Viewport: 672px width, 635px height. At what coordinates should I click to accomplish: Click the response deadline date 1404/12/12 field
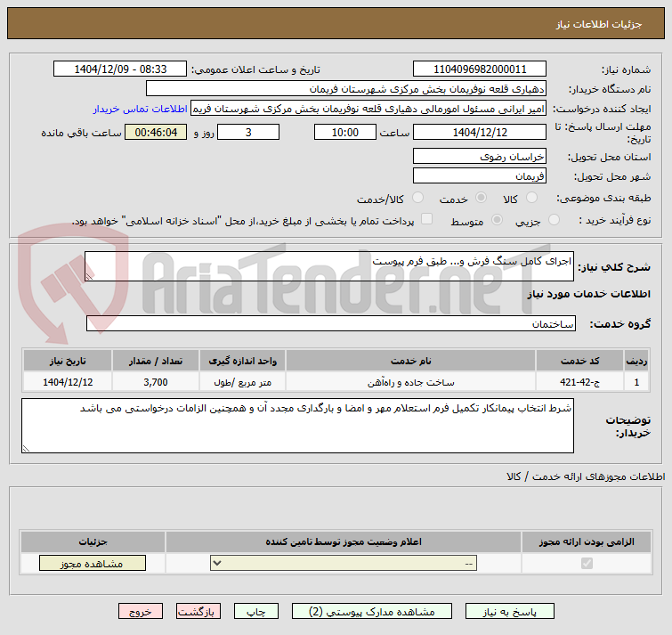click(480, 132)
